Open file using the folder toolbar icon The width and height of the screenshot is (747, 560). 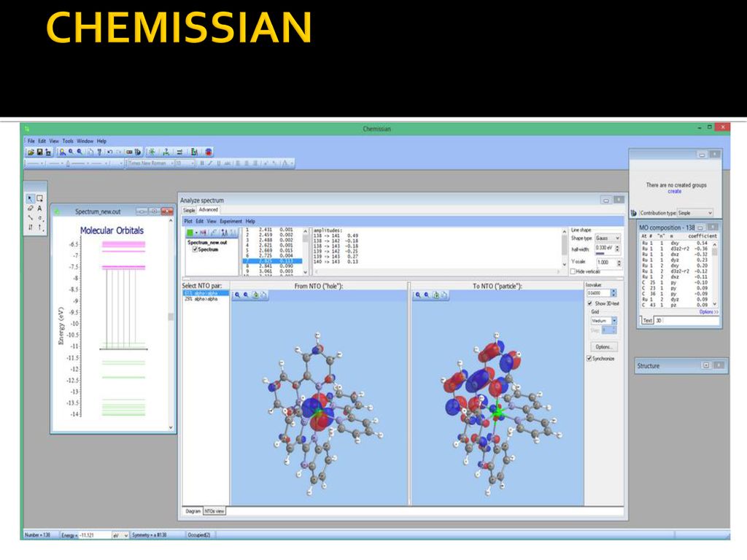pos(31,152)
